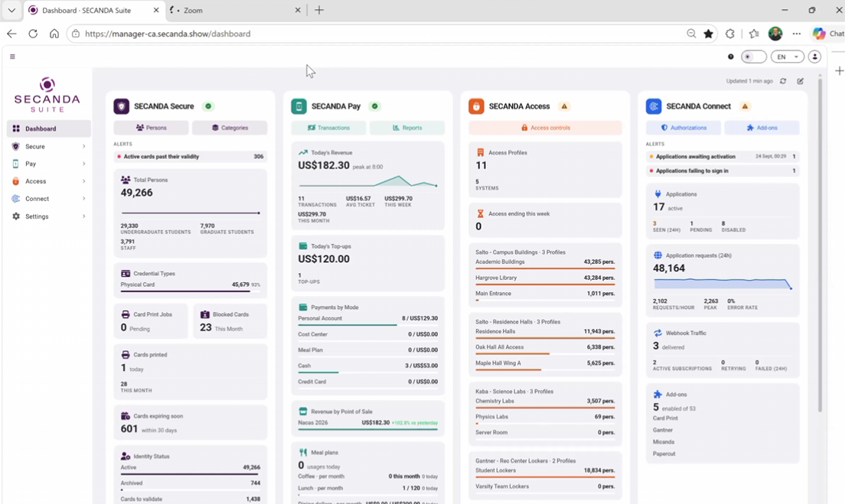Reload the browser page
845x504 pixels.
click(x=33, y=34)
